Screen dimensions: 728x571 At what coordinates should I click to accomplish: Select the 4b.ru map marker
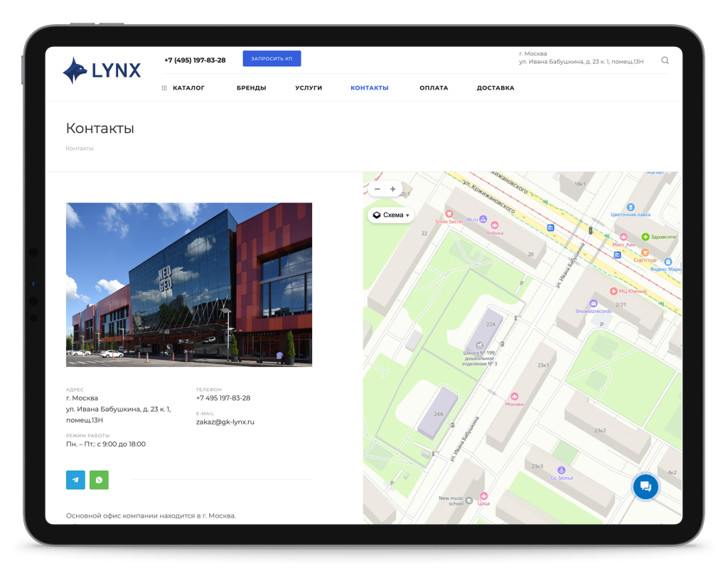(483, 218)
